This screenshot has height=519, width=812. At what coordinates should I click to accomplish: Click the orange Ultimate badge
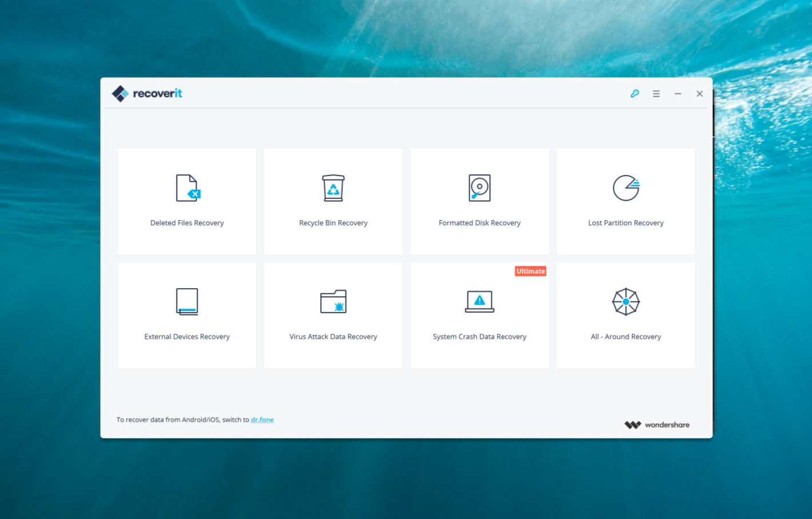[x=531, y=271]
